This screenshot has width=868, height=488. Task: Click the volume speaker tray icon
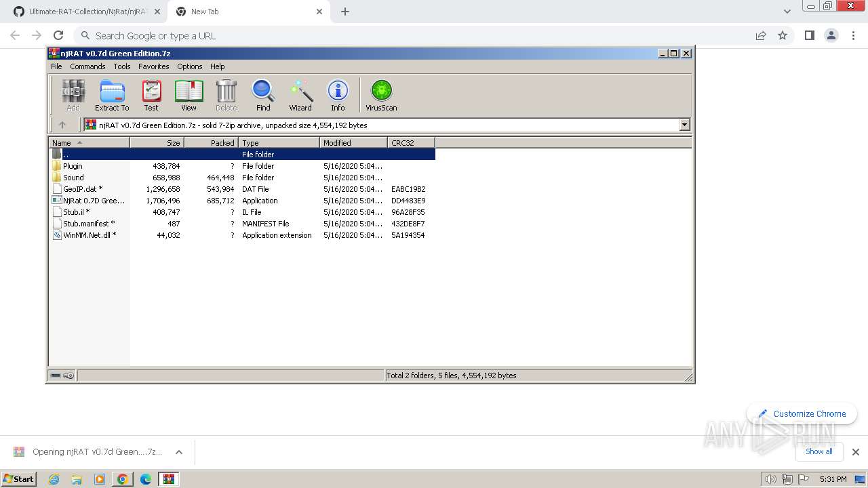(770, 479)
